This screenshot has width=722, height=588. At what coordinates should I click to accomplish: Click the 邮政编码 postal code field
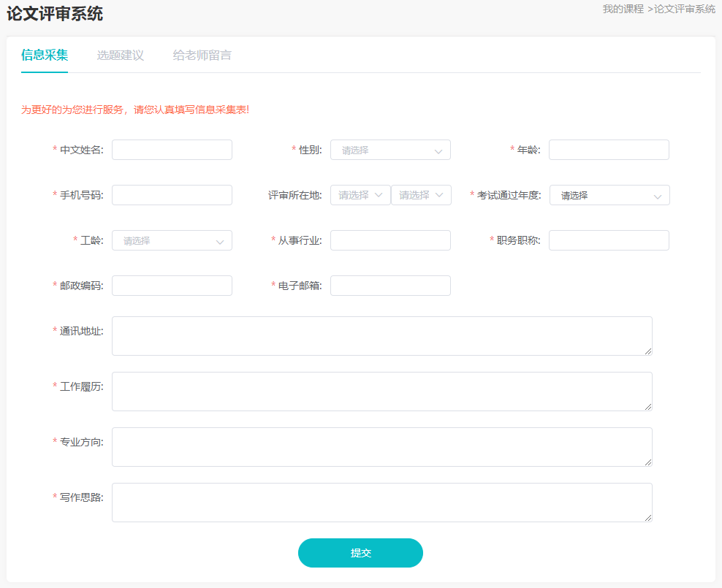pyautogui.click(x=172, y=286)
